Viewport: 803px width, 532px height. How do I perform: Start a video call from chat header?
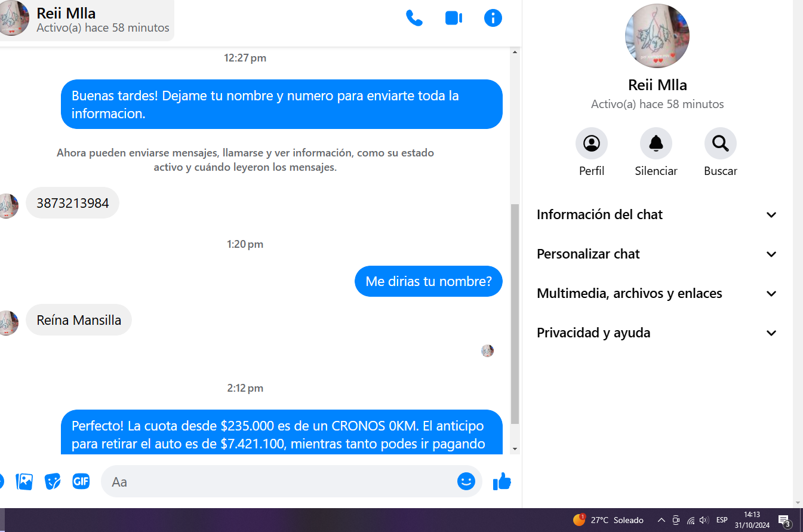[x=454, y=18]
